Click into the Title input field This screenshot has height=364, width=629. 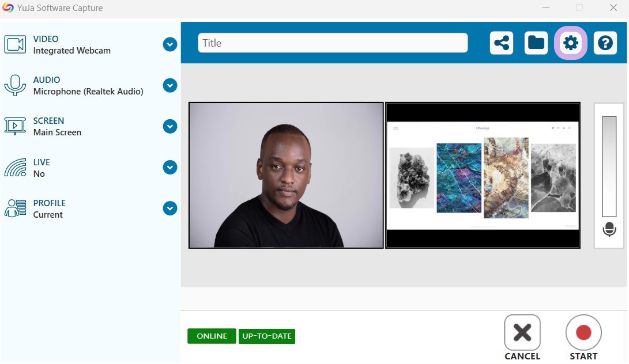(x=333, y=43)
